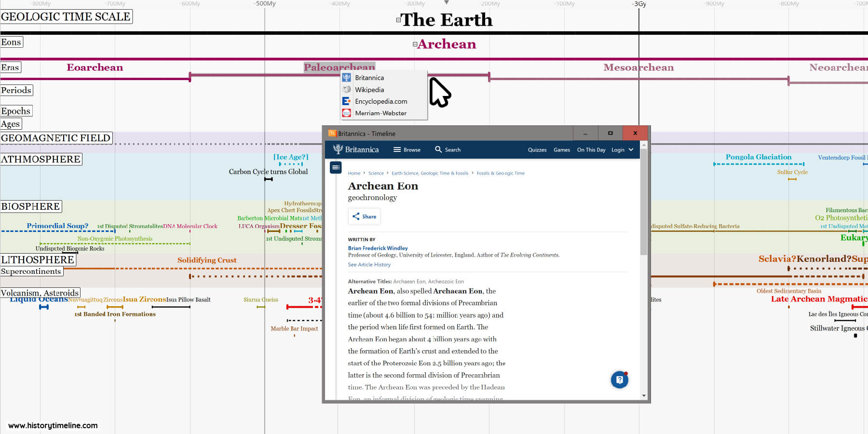Click See Article History link
Viewport: 868px width, 434px height.
pos(369,265)
